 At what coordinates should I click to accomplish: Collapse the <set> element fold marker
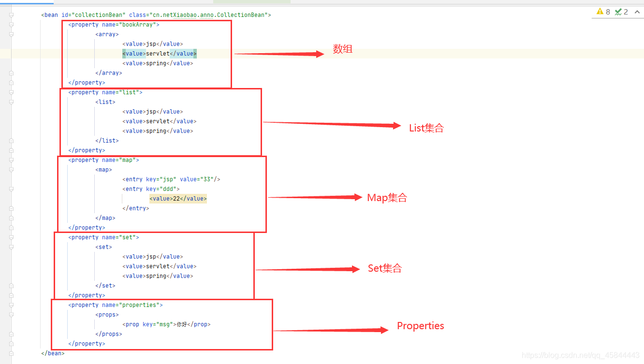point(11,247)
